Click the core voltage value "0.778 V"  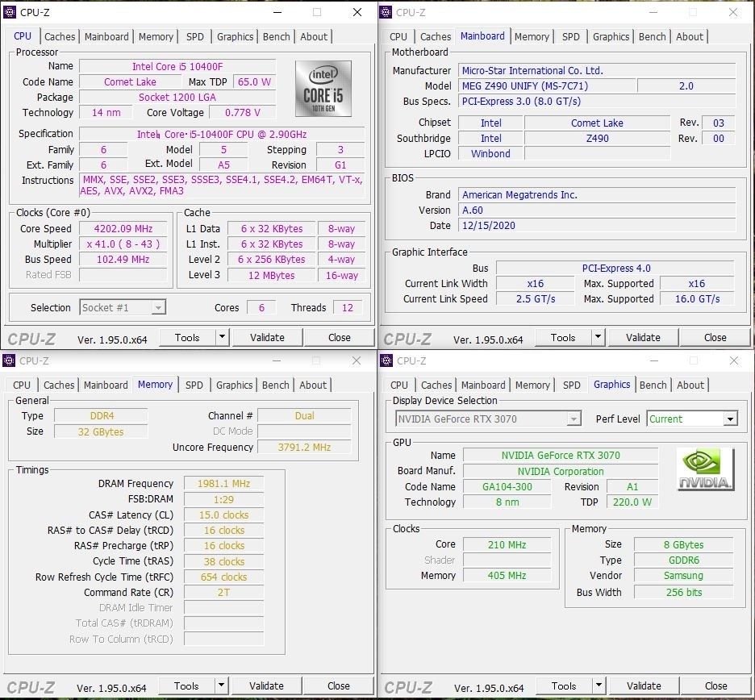tap(243, 113)
